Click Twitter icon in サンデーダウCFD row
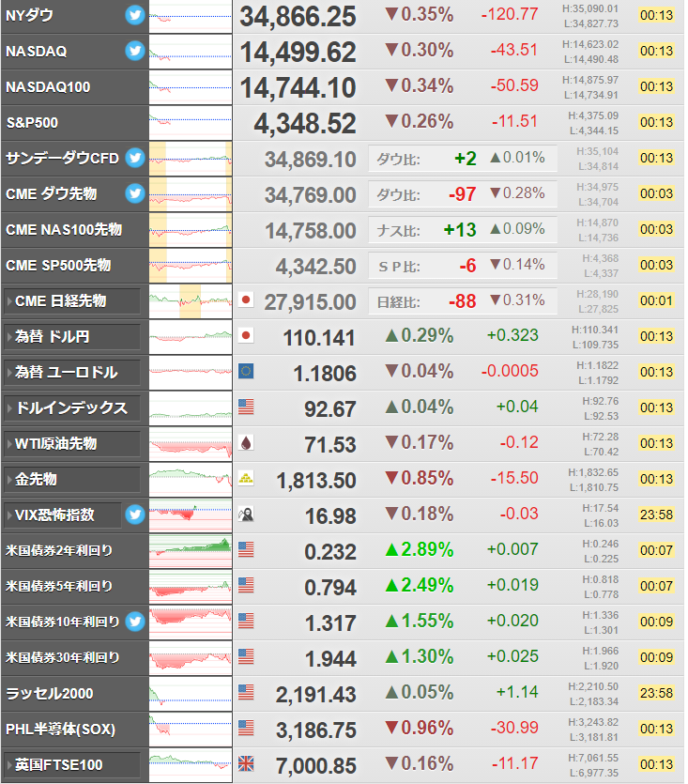Screen dimensions: 688x784 [x=135, y=158]
